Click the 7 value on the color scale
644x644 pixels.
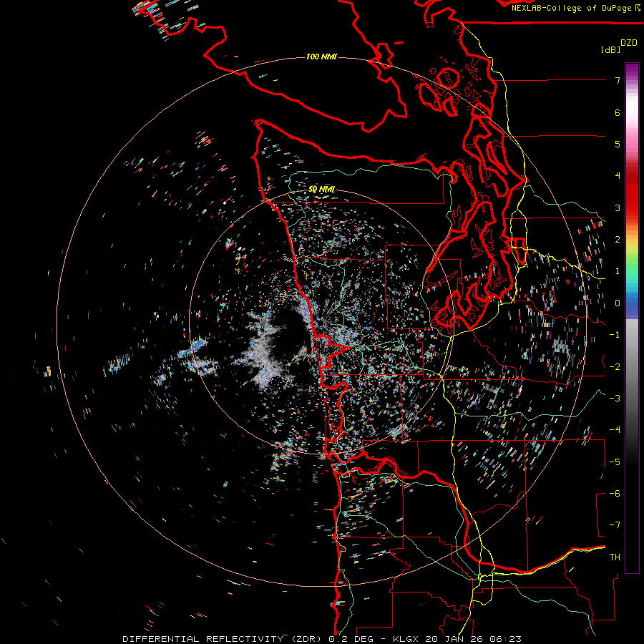click(618, 80)
